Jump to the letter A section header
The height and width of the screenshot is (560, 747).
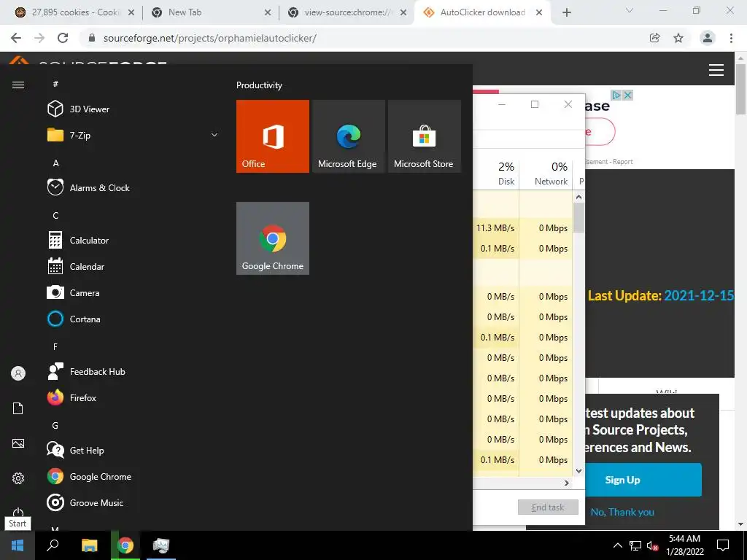[x=55, y=163]
